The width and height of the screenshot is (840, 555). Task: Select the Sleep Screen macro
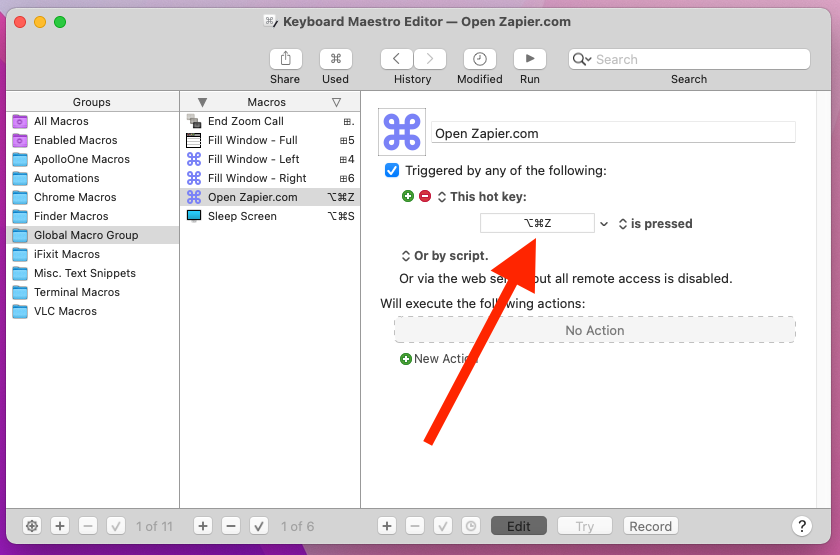270,216
